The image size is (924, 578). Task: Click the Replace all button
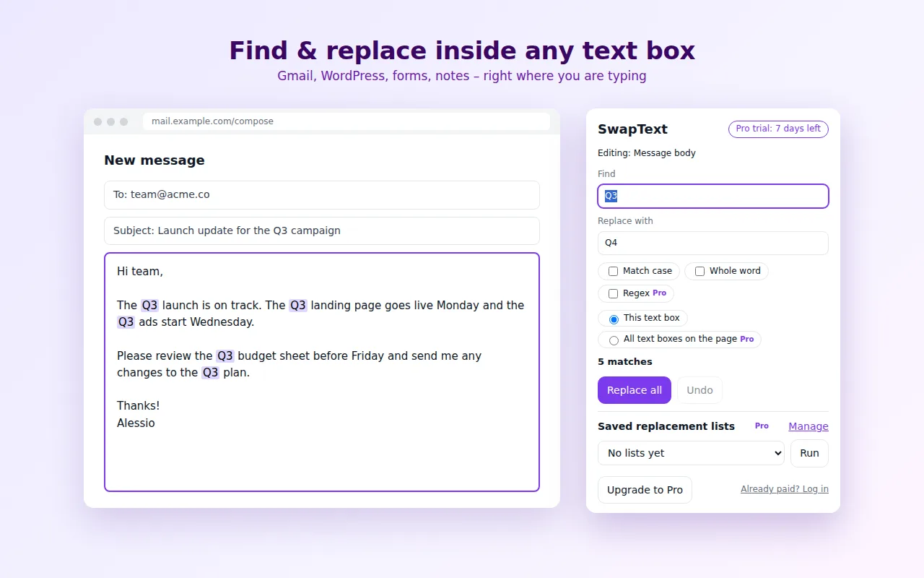point(635,390)
